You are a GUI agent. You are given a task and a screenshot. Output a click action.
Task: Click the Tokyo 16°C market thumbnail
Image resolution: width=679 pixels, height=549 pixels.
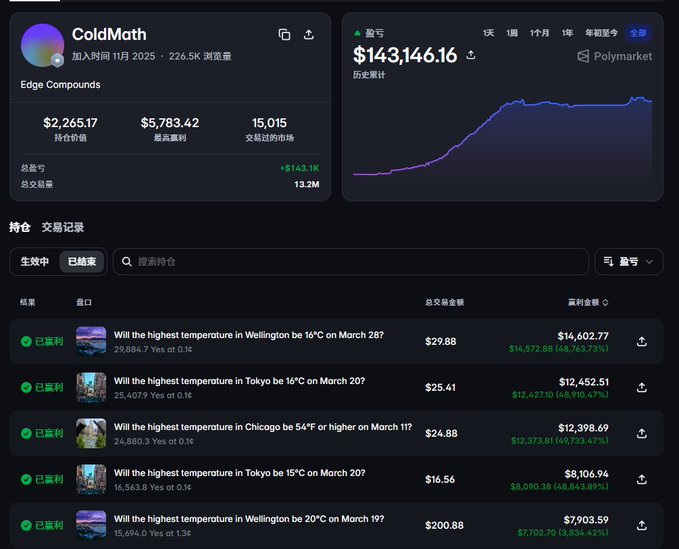click(x=91, y=387)
